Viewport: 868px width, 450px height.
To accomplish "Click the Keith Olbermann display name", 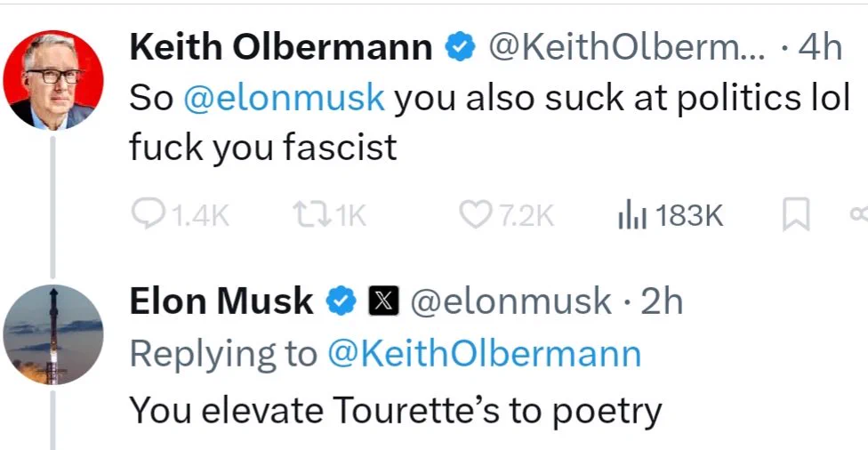I will coord(281,47).
